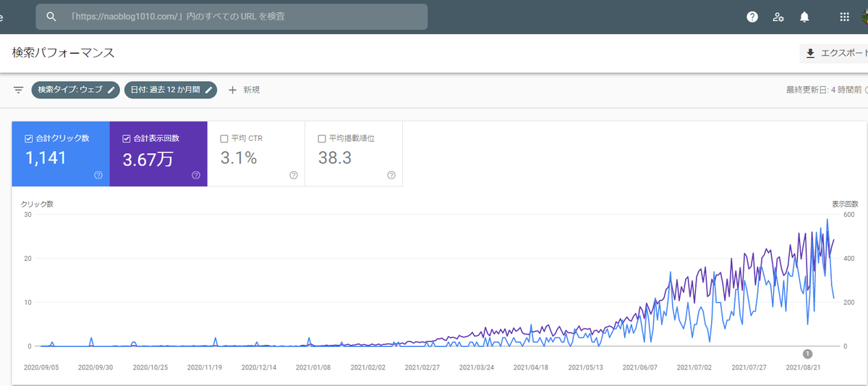Image resolution: width=868 pixels, height=386 pixels.
Task: Show help for 平均掲載順位 card
Action: 391,175
